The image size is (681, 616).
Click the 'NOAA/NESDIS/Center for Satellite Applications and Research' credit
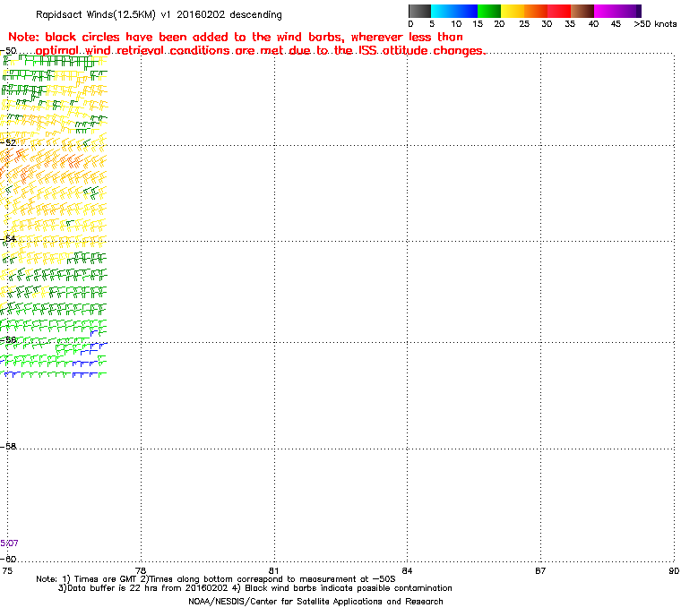pyautogui.click(x=315, y=602)
